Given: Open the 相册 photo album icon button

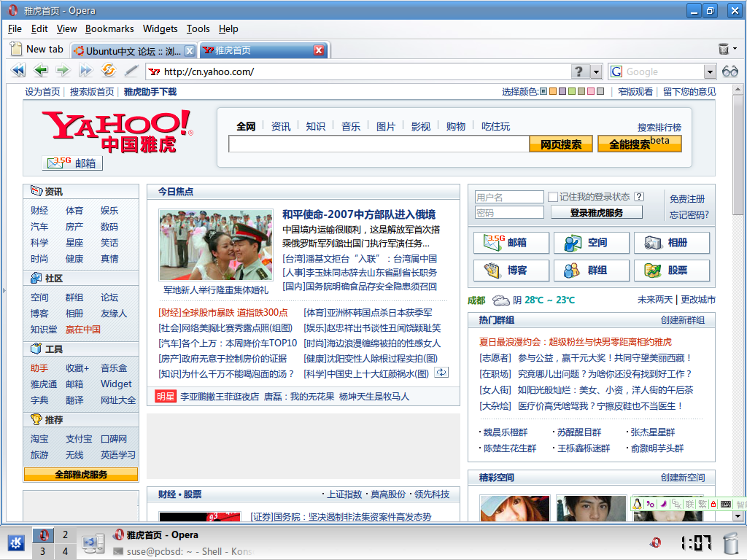Looking at the screenshot, I should click(x=671, y=243).
